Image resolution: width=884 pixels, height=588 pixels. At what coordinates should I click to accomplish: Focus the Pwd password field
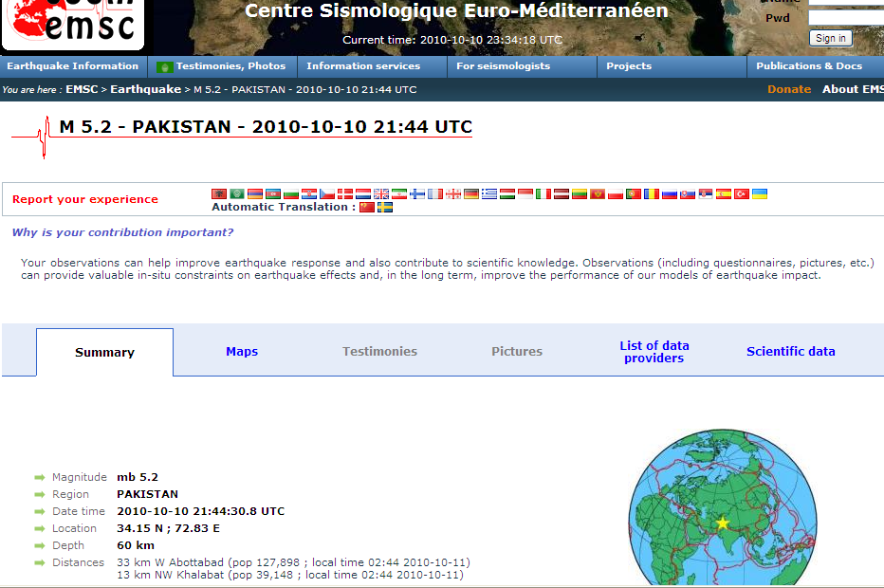pyautogui.click(x=846, y=18)
